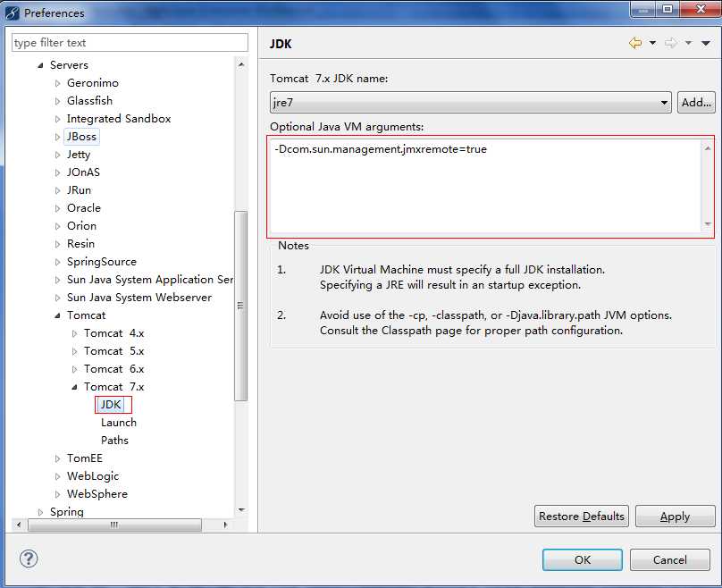Click the Cancel button

[670, 559]
